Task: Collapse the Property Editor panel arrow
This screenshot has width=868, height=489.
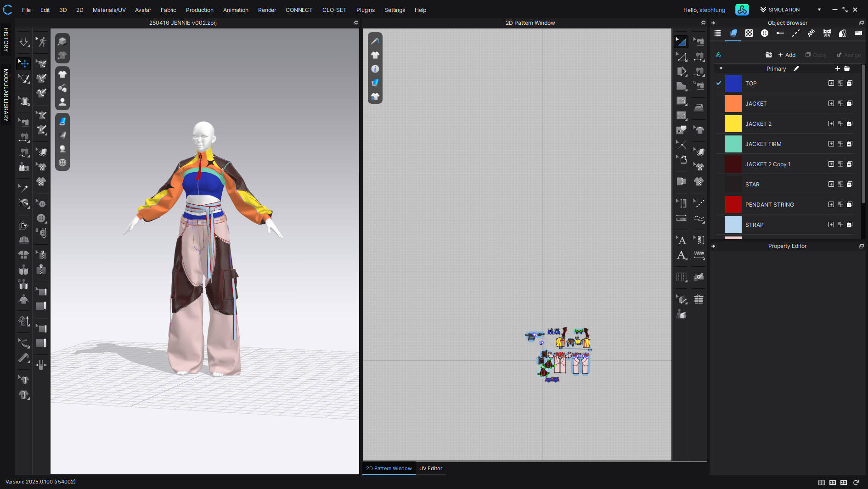Action: (713, 246)
